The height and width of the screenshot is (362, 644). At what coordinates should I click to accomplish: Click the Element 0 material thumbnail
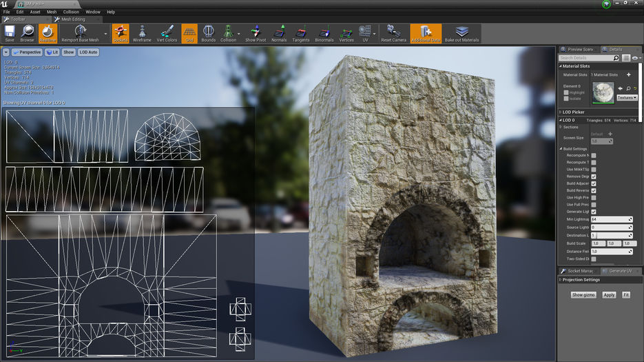[603, 92]
